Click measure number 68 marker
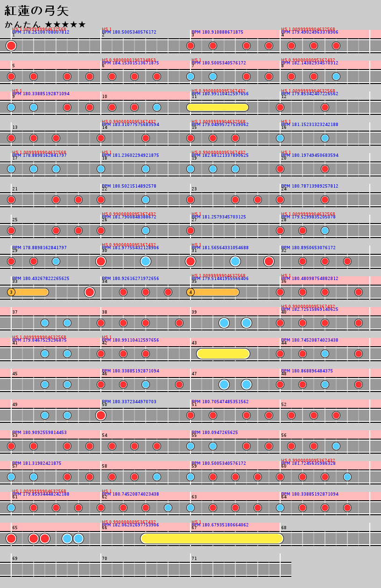This screenshot has width=381, height=588. coord(284,528)
